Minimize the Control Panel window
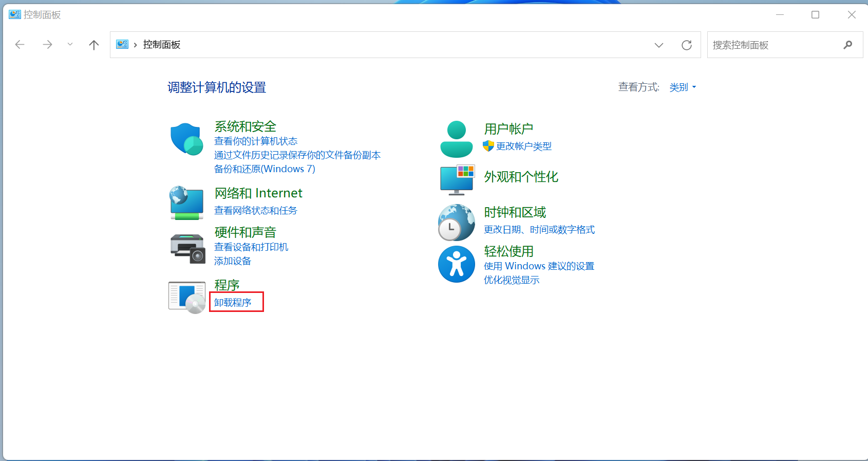The height and width of the screenshot is (461, 868). [x=780, y=14]
